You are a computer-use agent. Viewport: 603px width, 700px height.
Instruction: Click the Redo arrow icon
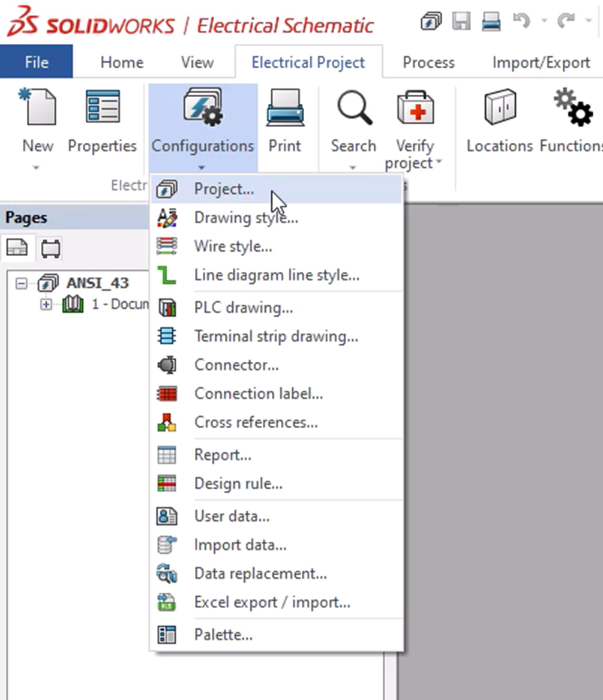[x=566, y=20]
